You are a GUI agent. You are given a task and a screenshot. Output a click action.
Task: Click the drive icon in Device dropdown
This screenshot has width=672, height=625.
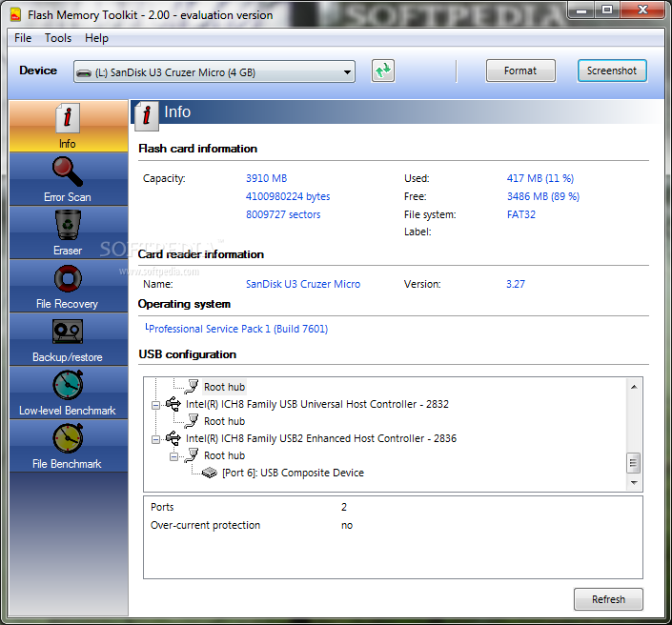[x=84, y=72]
